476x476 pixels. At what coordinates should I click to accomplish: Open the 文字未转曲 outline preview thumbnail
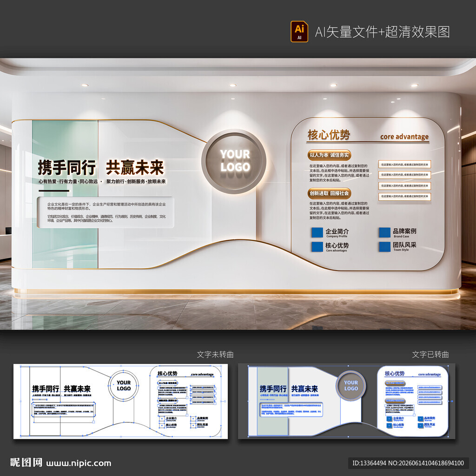pos(120,401)
